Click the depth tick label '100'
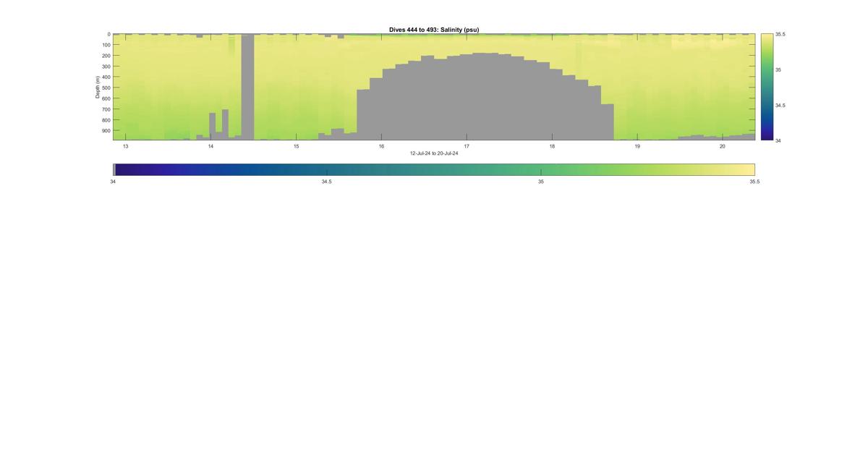 pos(106,45)
